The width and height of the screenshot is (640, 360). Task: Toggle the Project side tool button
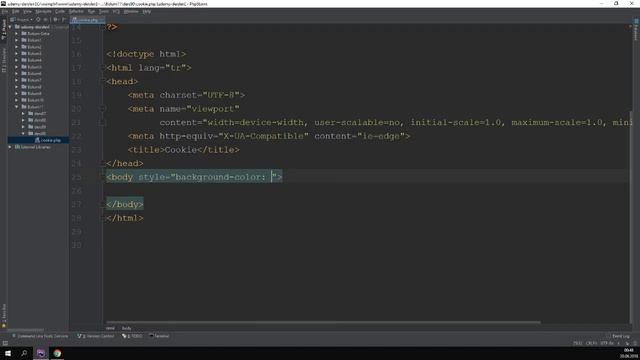coord(4,31)
